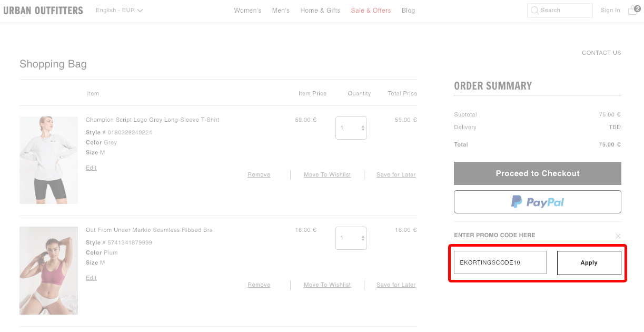Open the Women's menu

pos(247,11)
